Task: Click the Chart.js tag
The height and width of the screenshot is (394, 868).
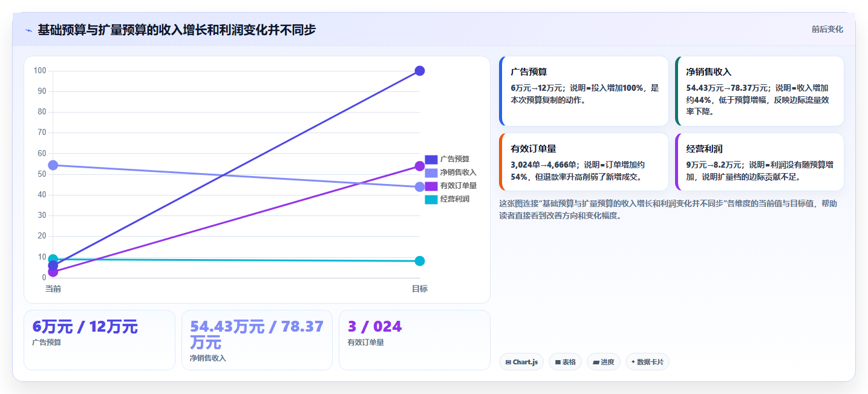Action: coord(521,362)
